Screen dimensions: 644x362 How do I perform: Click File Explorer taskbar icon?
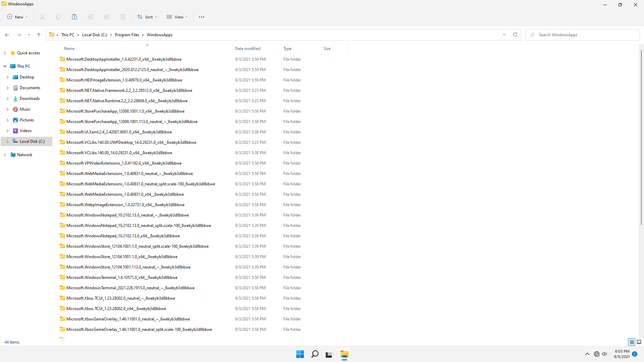coord(344,354)
